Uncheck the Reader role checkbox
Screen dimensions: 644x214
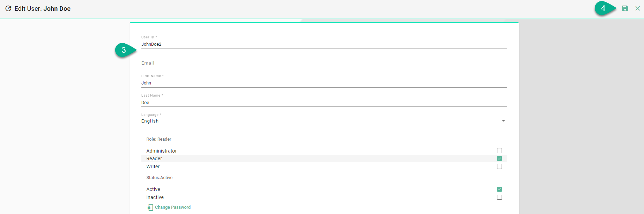coord(499,158)
